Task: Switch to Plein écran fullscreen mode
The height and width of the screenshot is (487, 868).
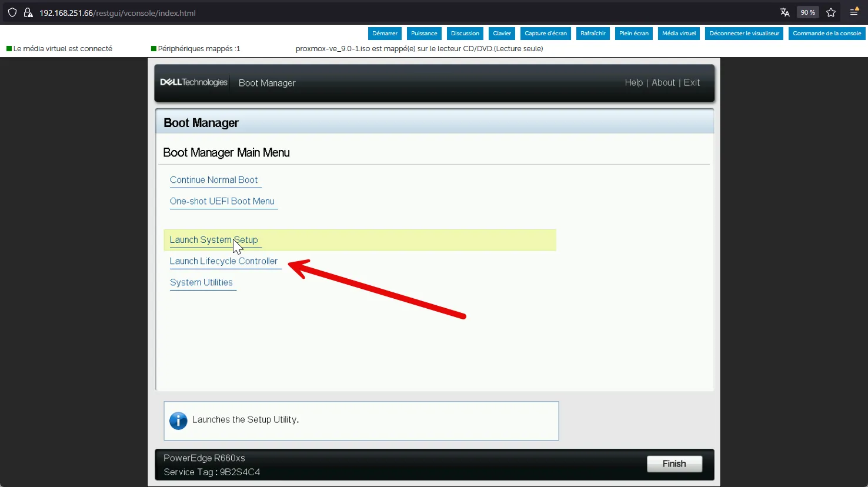Action: (633, 34)
